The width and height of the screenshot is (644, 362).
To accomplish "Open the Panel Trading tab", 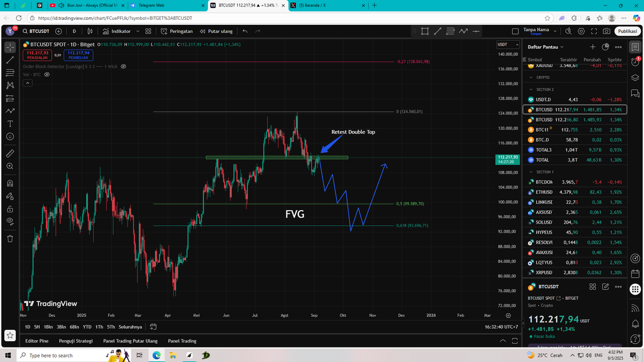I will click(182, 341).
